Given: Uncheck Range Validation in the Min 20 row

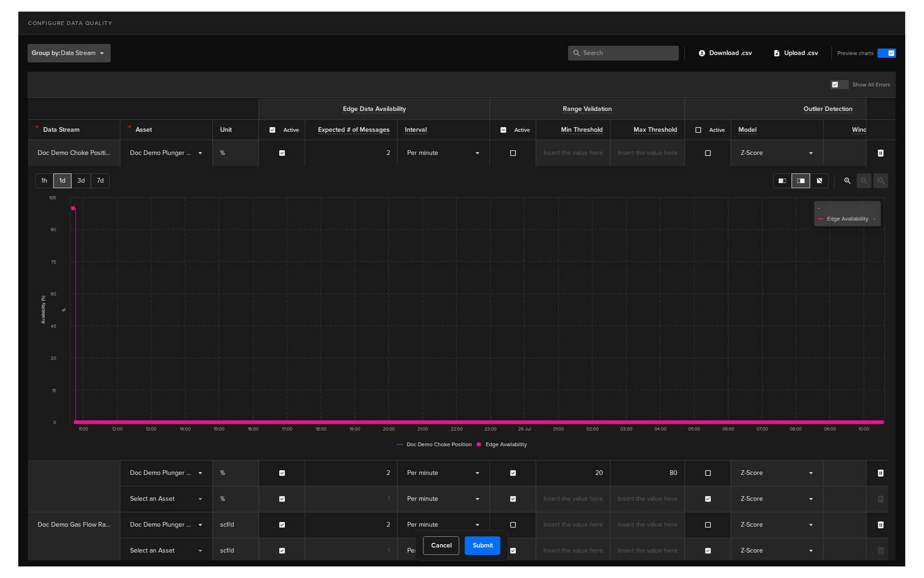Looking at the screenshot, I should click(513, 473).
